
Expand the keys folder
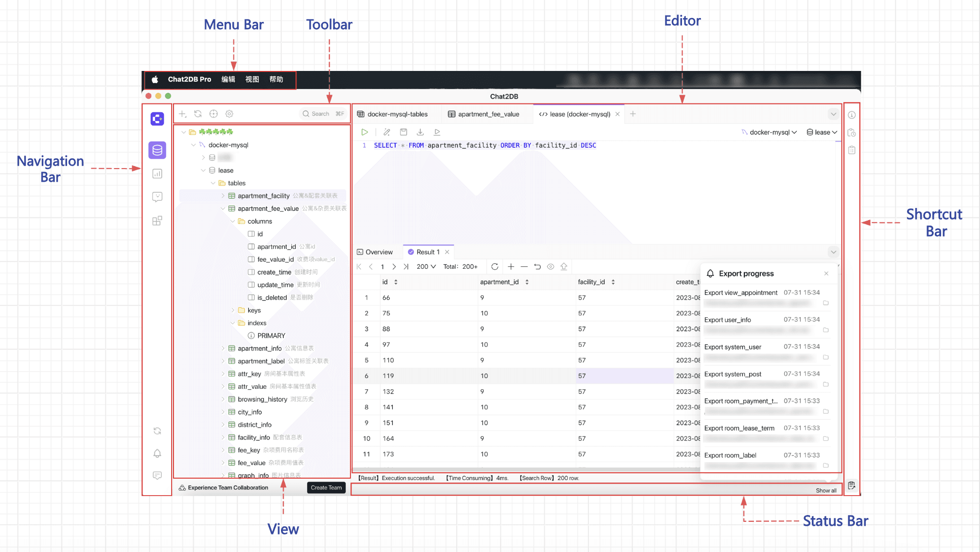coord(233,310)
